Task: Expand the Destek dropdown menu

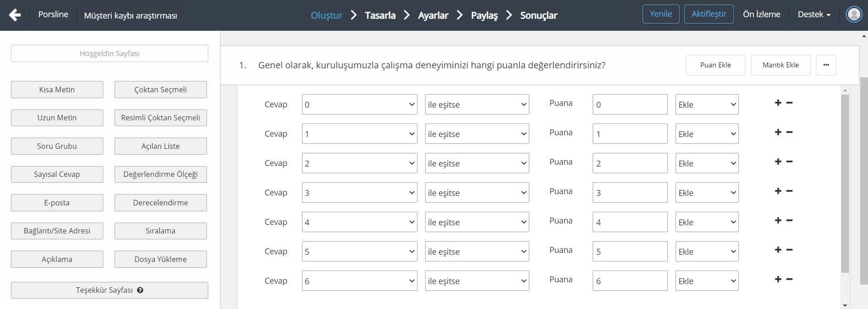Action: point(814,14)
